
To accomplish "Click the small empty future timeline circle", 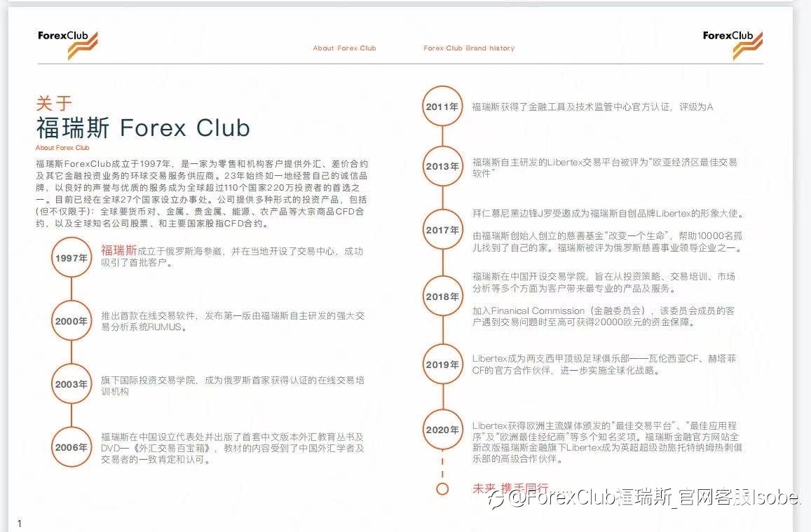I will pos(442,489).
